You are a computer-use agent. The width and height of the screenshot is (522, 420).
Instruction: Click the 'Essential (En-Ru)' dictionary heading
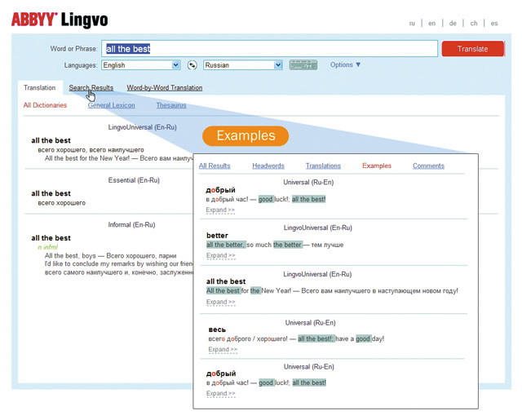click(x=134, y=180)
